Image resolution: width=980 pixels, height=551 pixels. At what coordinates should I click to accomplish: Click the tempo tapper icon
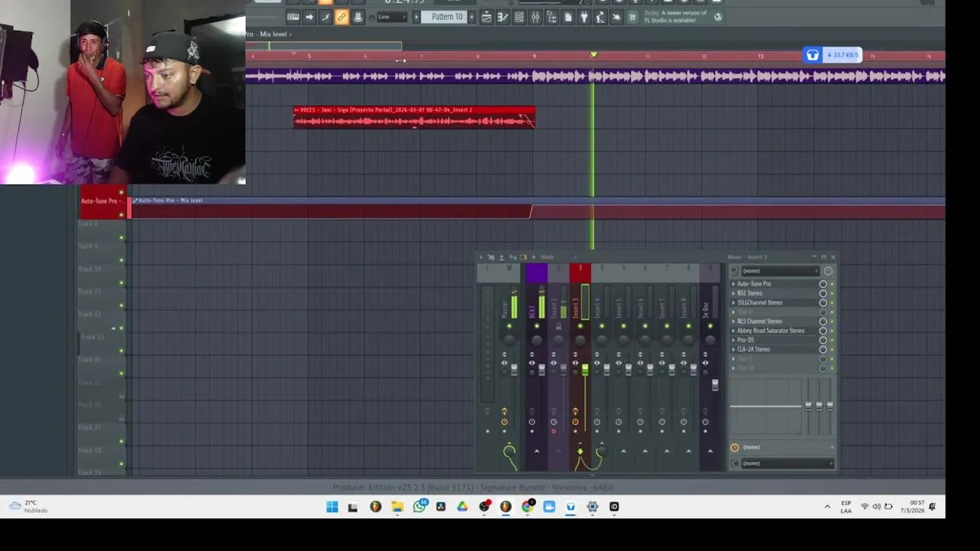600,17
